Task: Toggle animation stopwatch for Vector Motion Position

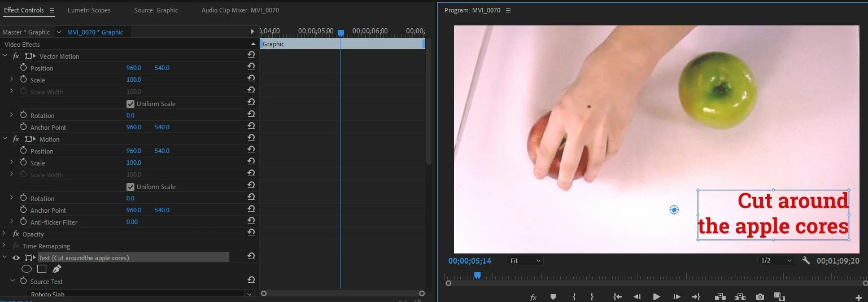Action: pos(23,68)
